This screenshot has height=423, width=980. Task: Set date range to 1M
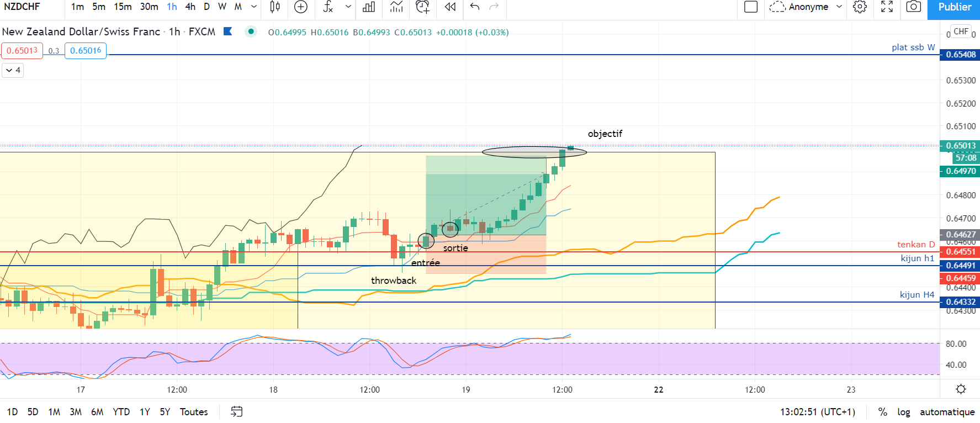pyautogui.click(x=54, y=412)
